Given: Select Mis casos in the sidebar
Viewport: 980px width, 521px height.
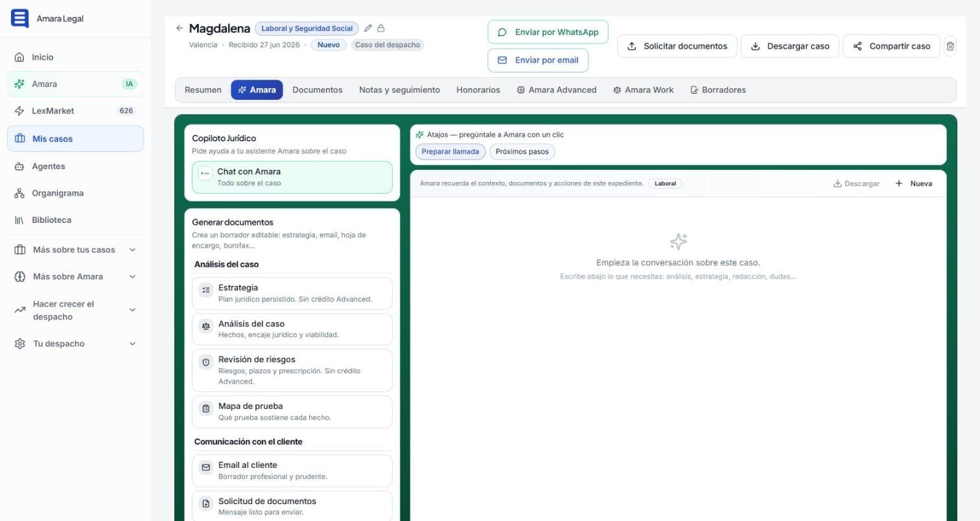Looking at the screenshot, I should click(75, 139).
